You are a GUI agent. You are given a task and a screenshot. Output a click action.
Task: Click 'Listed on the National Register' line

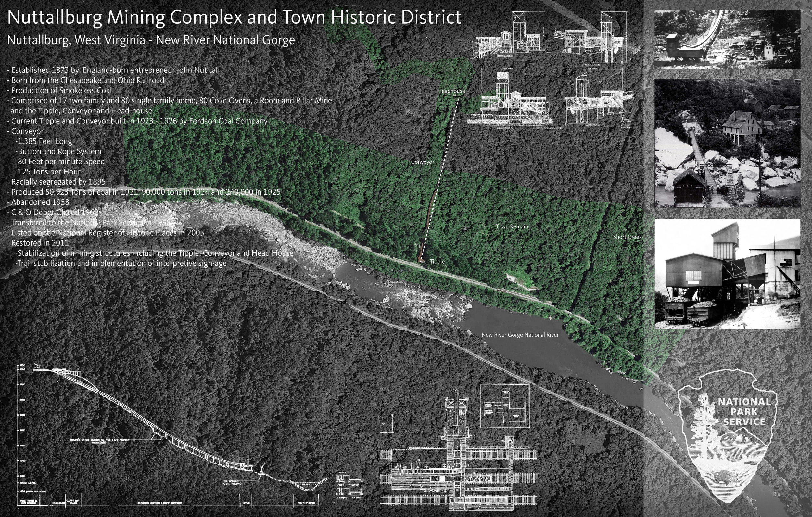tap(106, 233)
